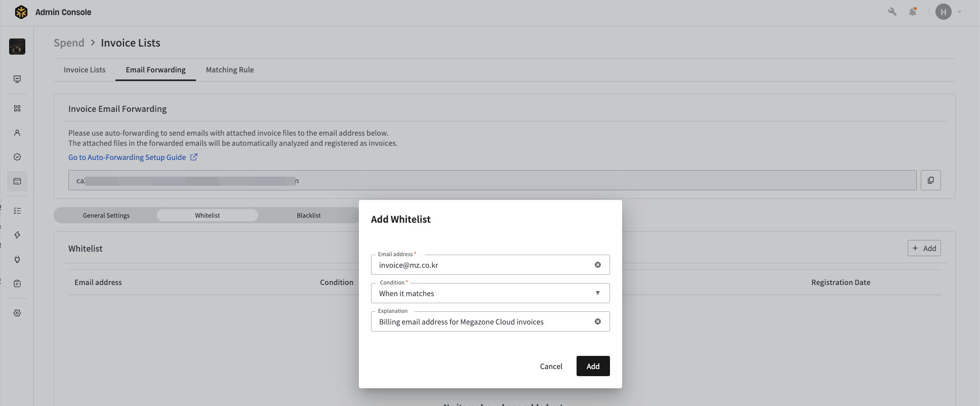Switch to the Invoice Lists tab
Image resolution: width=980 pixels, height=406 pixels.
point(85,70)
